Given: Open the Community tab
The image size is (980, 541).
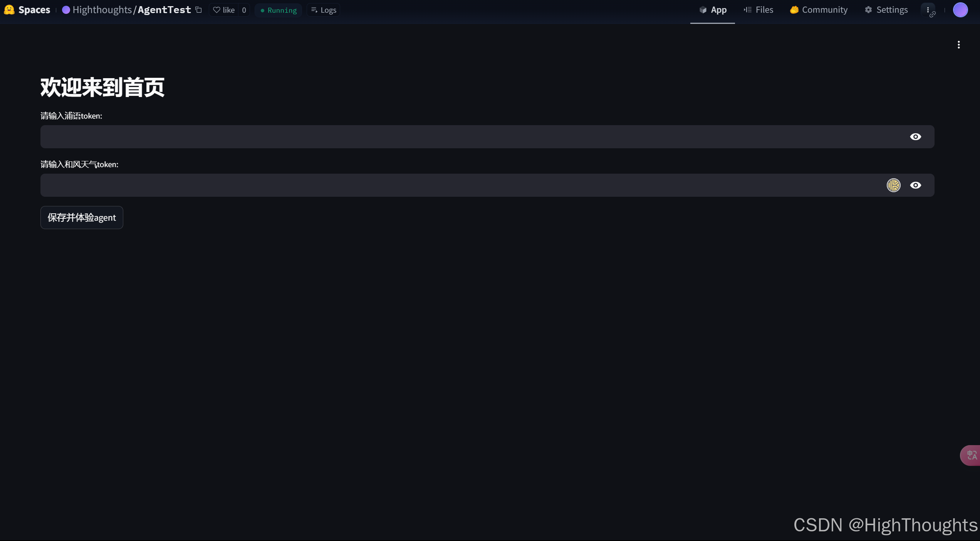Looking at the screenshot, I should [819, 10].
